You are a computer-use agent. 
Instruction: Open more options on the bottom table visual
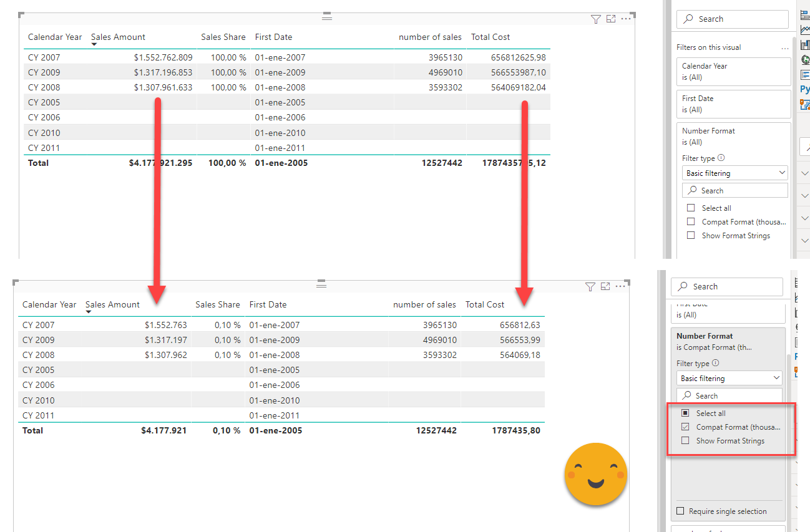pos(620,287)
